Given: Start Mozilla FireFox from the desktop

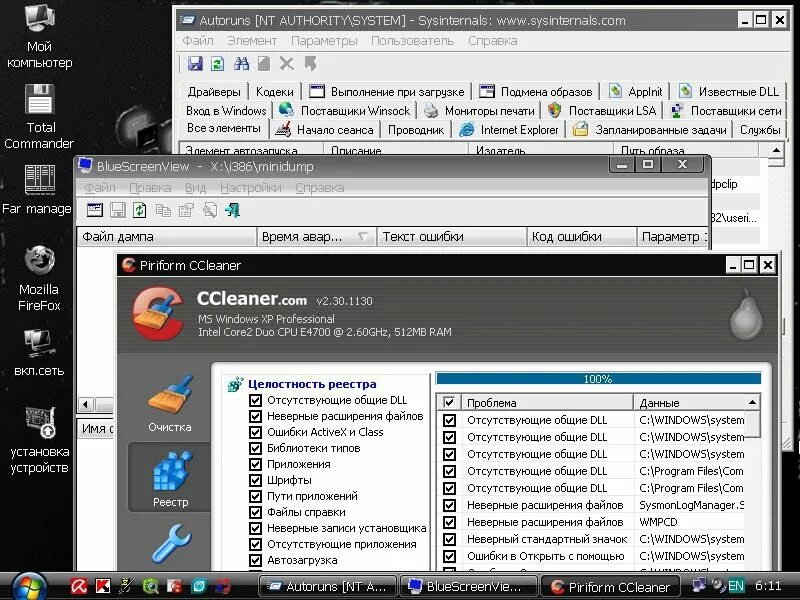Looking at the screenshot, I should coord(39,279).
